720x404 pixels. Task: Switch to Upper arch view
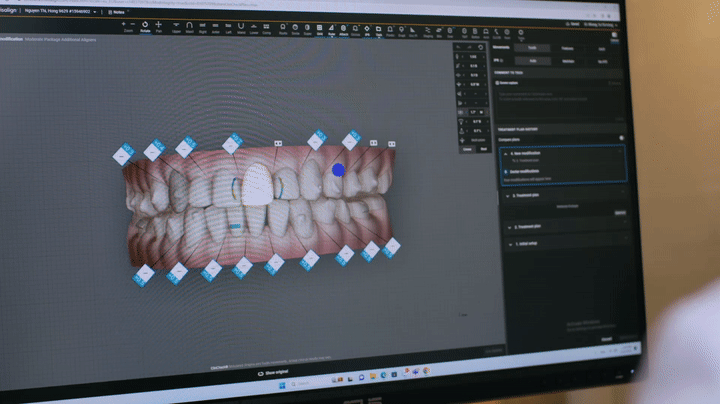click(x=177, y=27)
